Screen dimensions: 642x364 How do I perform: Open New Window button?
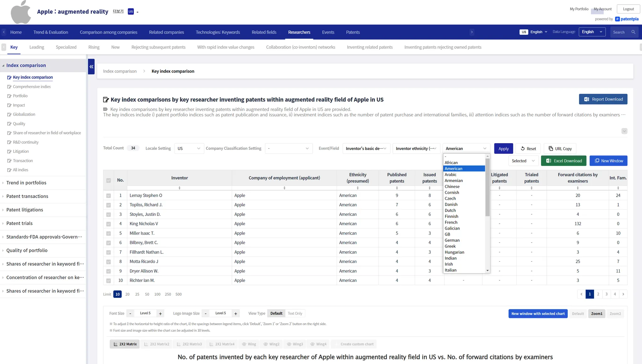pos(608,161)
